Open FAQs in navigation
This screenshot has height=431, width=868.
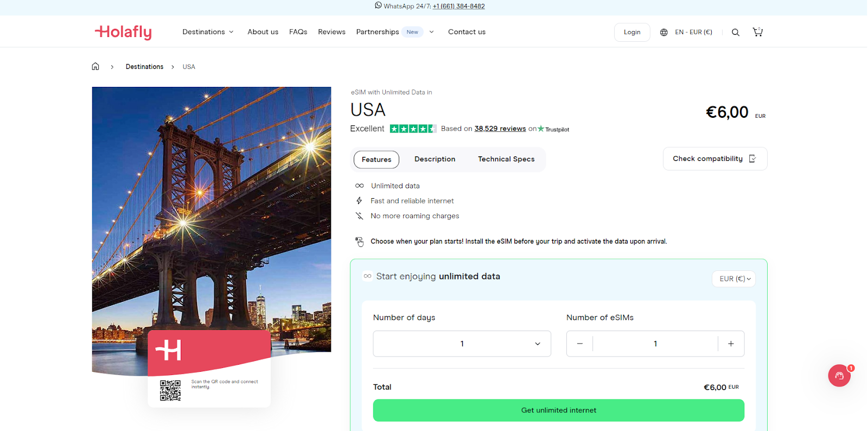click(298, 32)
